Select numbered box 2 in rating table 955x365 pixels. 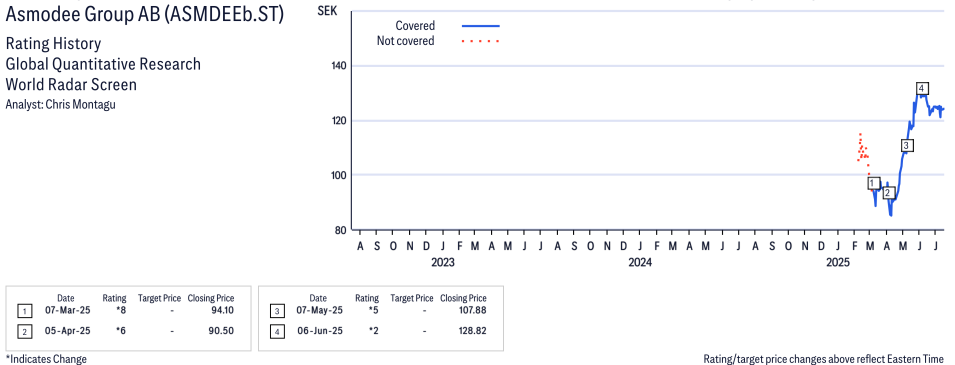tap(24, 331)
